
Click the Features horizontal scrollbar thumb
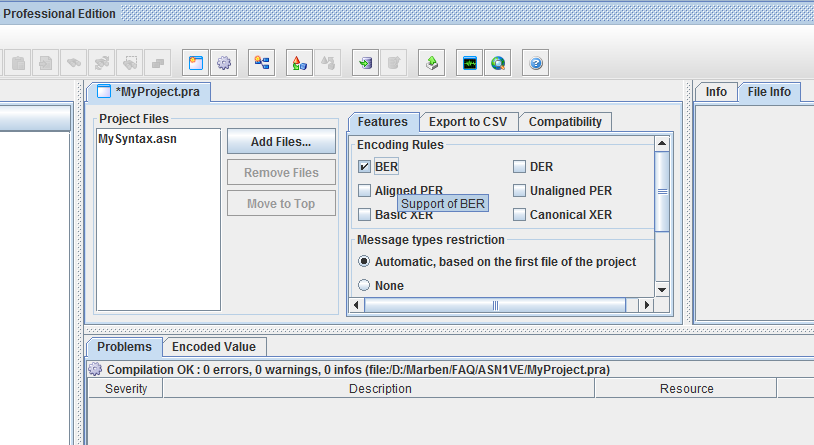coord(495,305)
